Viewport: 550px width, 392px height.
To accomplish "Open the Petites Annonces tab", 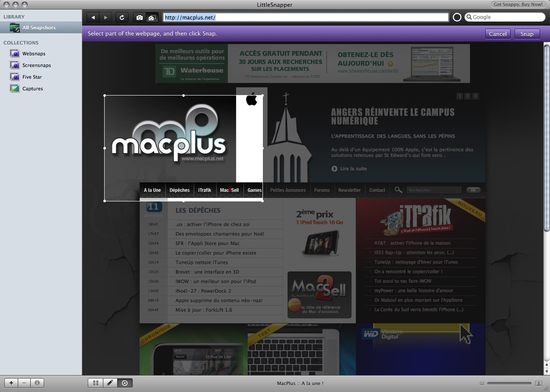I will pos(288,190).
